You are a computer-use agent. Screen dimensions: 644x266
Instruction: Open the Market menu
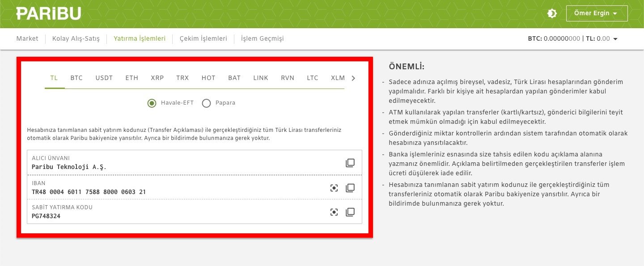(x=27, y=39)
